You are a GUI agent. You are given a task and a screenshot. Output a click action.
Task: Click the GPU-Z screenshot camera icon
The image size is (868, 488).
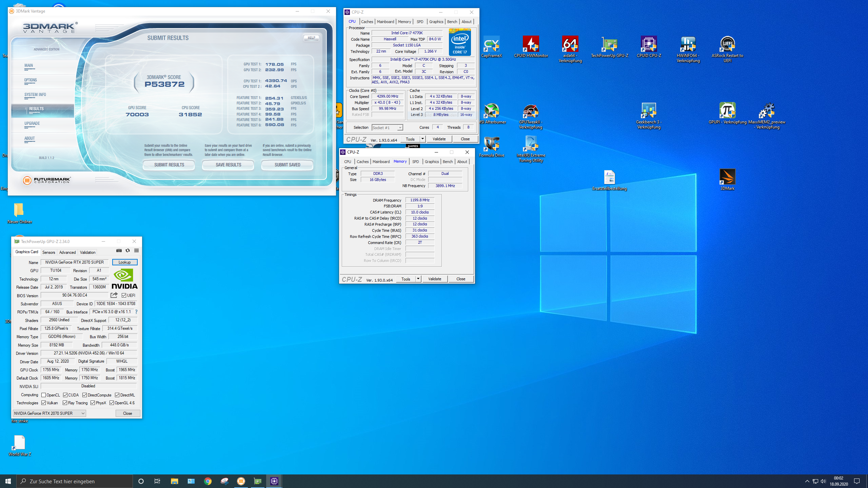(119, 250)
